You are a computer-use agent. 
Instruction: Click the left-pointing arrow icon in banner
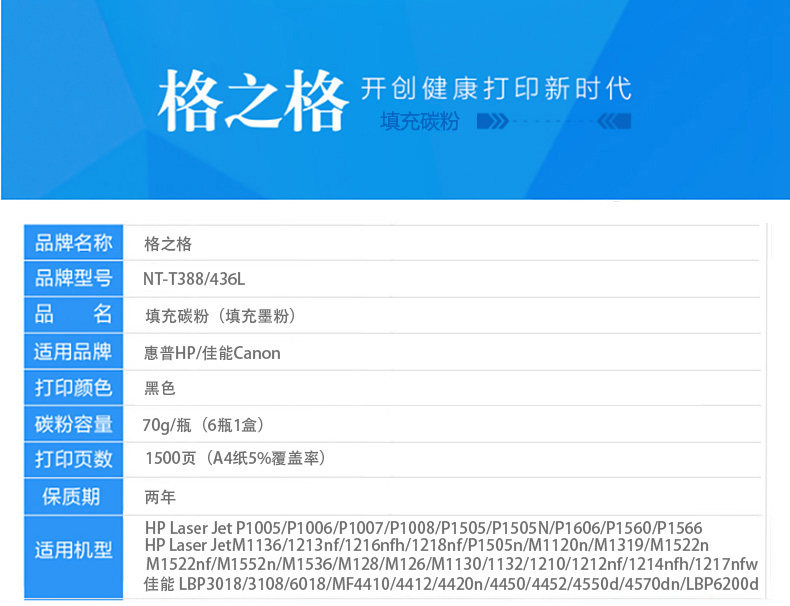(x=614, y=121)
